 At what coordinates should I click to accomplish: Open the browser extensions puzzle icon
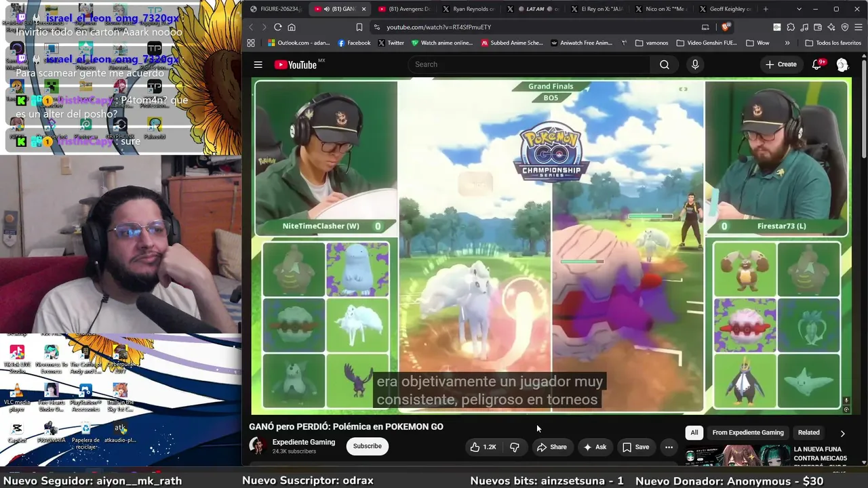[791, 27]
